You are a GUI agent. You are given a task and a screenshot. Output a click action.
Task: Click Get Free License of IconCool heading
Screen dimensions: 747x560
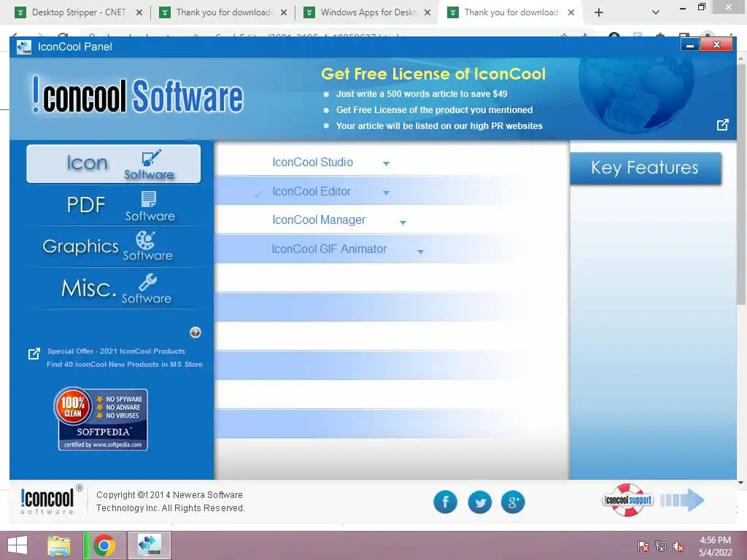[433, 74]
